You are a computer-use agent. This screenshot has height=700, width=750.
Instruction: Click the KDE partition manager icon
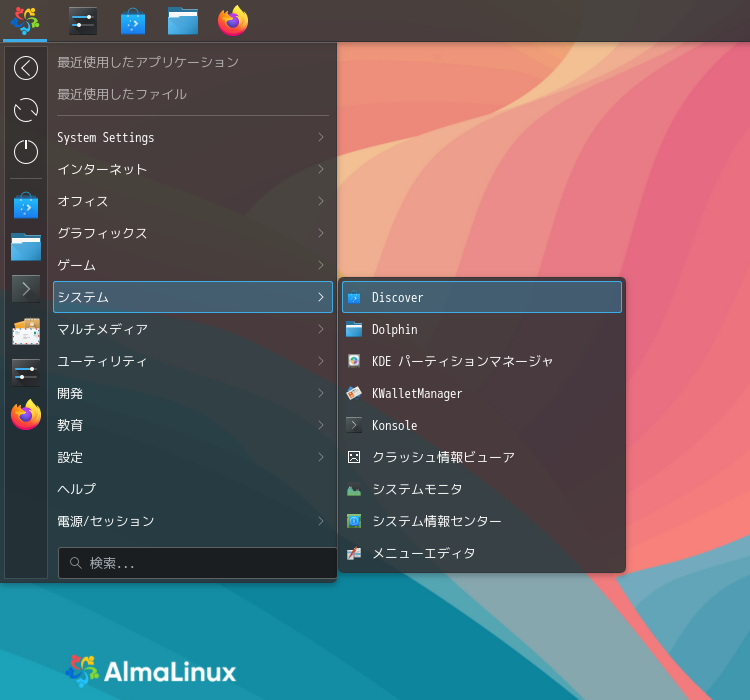354,361
